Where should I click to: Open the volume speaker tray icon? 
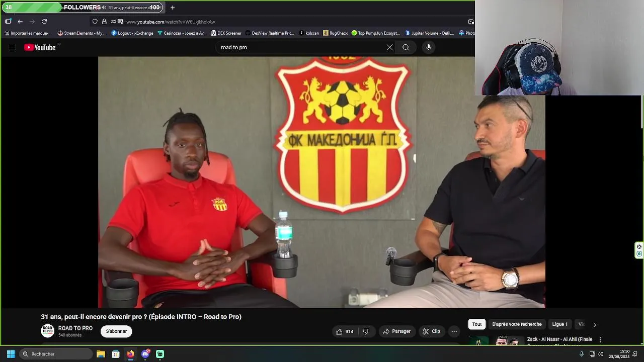tap(600, 354)
